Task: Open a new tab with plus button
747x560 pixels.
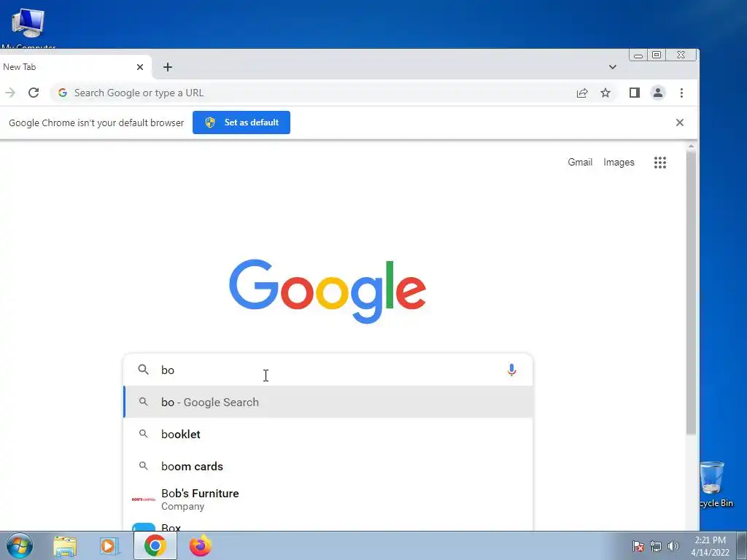Action: click(x=168, y=67)
